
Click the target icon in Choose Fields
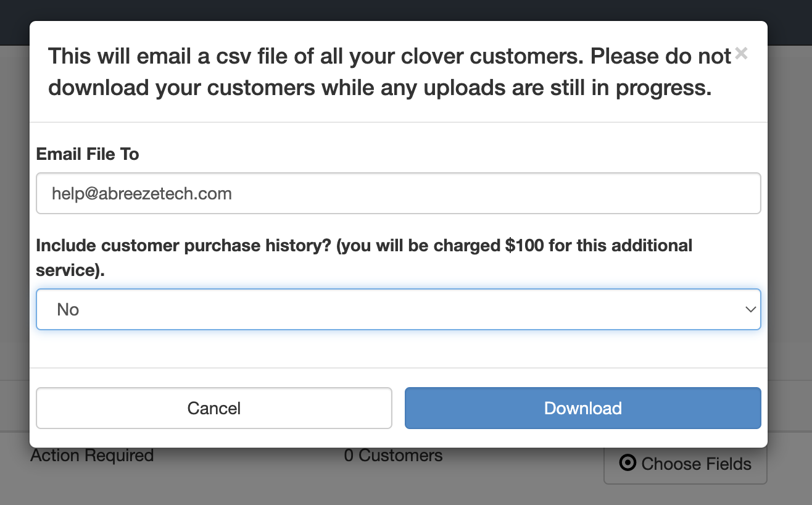pyautogui.click(x=628, y=463)
